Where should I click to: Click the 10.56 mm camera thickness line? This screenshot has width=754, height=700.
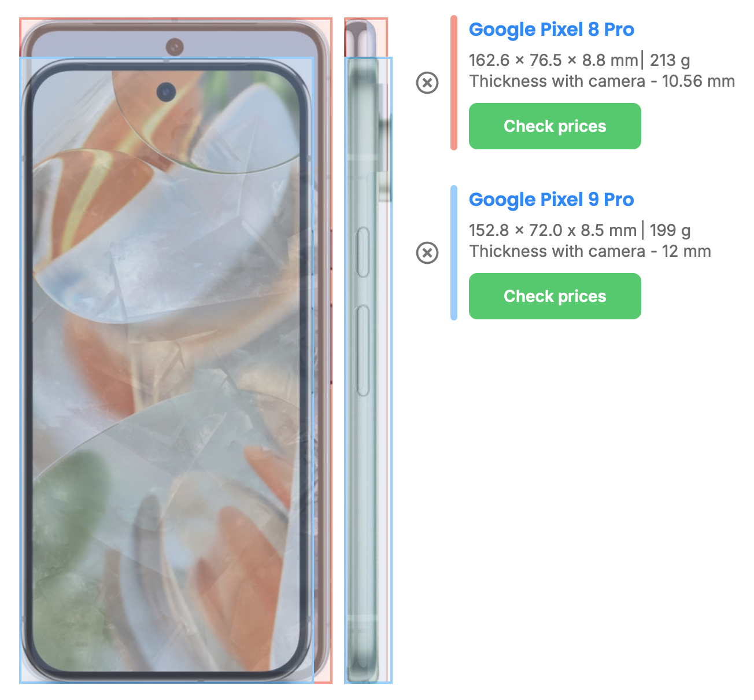coord(602,82)
